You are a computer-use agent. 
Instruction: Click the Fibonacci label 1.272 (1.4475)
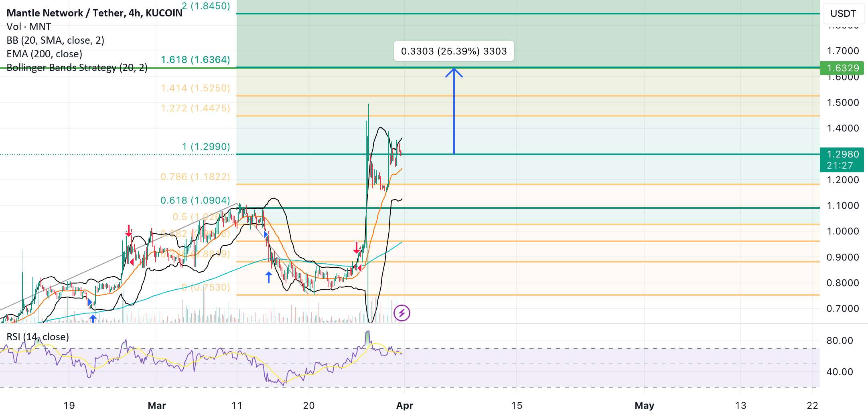[195, 108]
